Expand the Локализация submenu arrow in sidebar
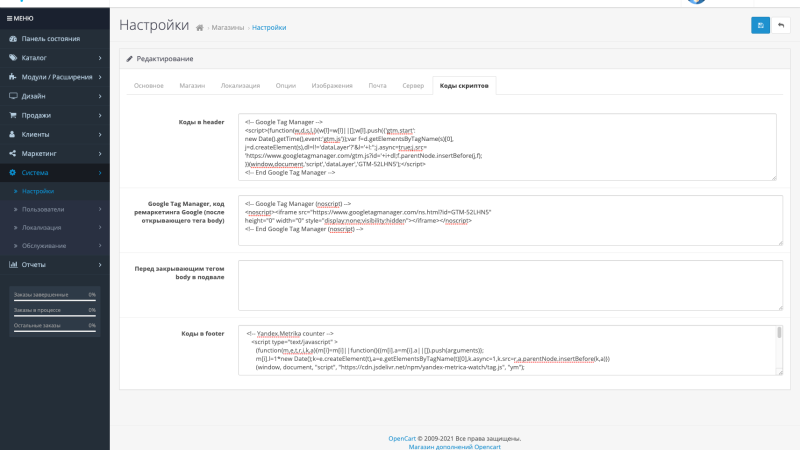This screenshot has width=800, height=450. point(100,228)
